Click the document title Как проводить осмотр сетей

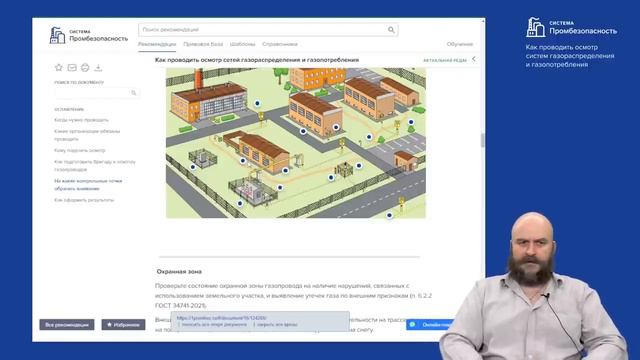tap(257, 60)
